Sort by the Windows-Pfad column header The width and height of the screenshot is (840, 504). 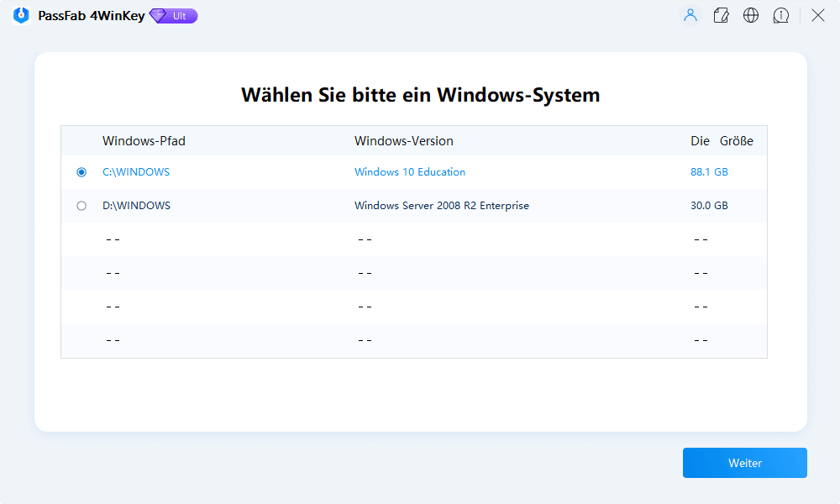click(x=144, y=140)
